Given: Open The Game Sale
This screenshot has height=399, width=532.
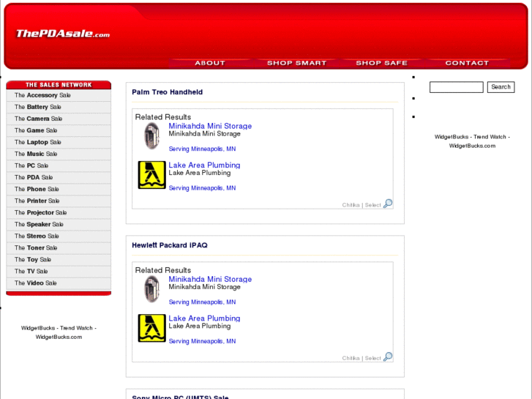Looking at the screenshot, I should coord(36,130).
